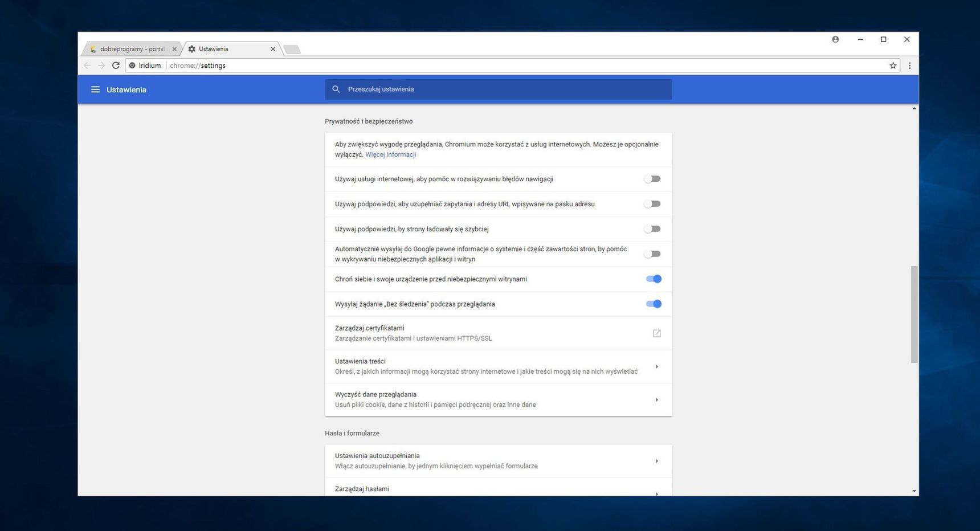The image size is (980, 531).
Task: Click the Przeszukaj ustawienia search field
Action: tap(499, 89)
